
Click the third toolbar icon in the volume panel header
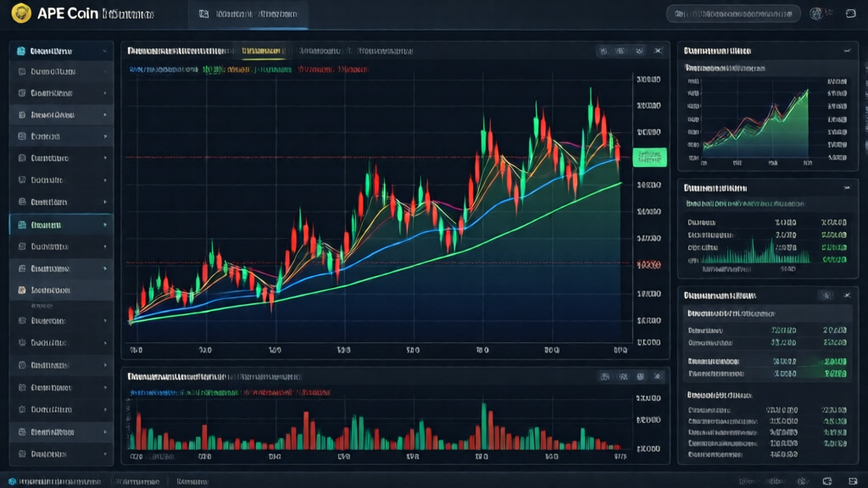click(641, 377)
